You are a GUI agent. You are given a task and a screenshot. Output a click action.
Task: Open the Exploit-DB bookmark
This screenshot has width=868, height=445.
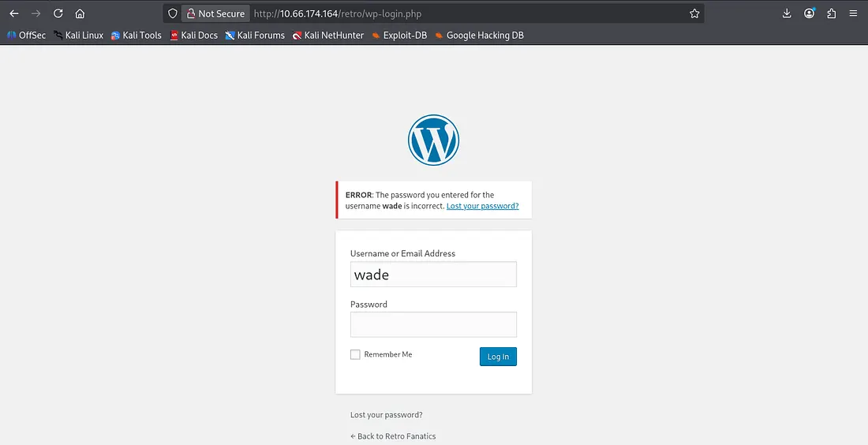click(x=399, y=36)
